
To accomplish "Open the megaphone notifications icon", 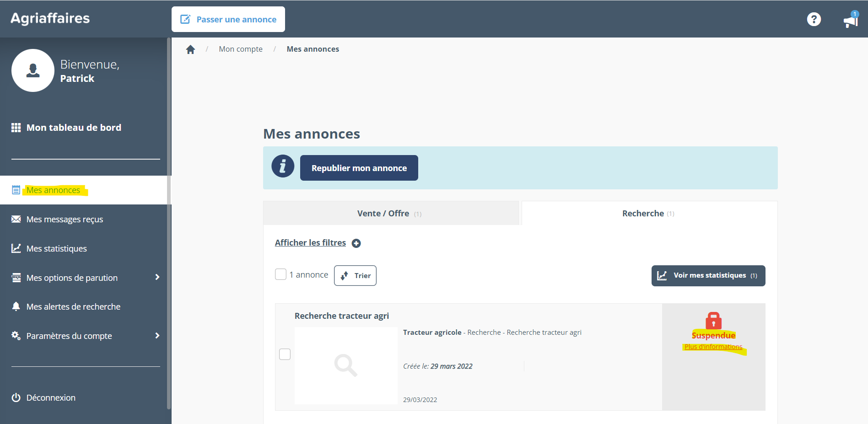I will tap(850, 20).
